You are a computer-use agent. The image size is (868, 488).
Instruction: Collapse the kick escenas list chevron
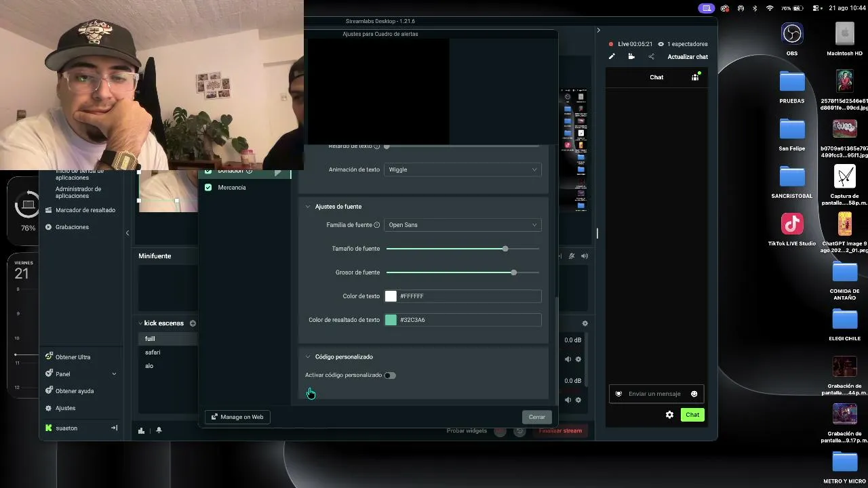coord(140,323)
